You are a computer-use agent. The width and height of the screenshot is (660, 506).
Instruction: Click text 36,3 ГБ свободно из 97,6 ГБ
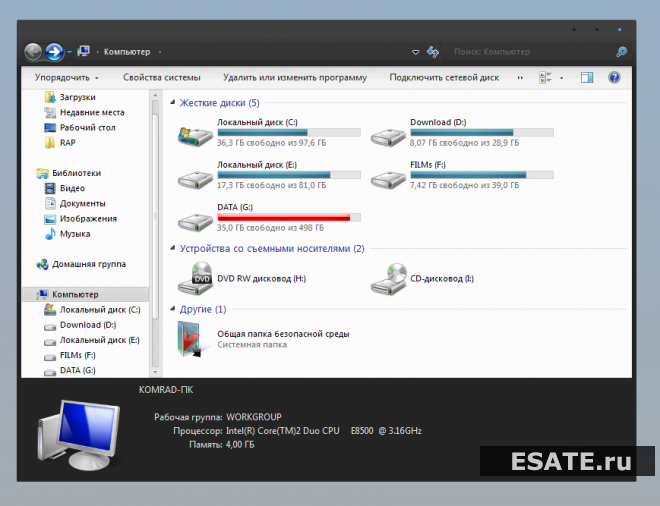(x=271, y=143)
